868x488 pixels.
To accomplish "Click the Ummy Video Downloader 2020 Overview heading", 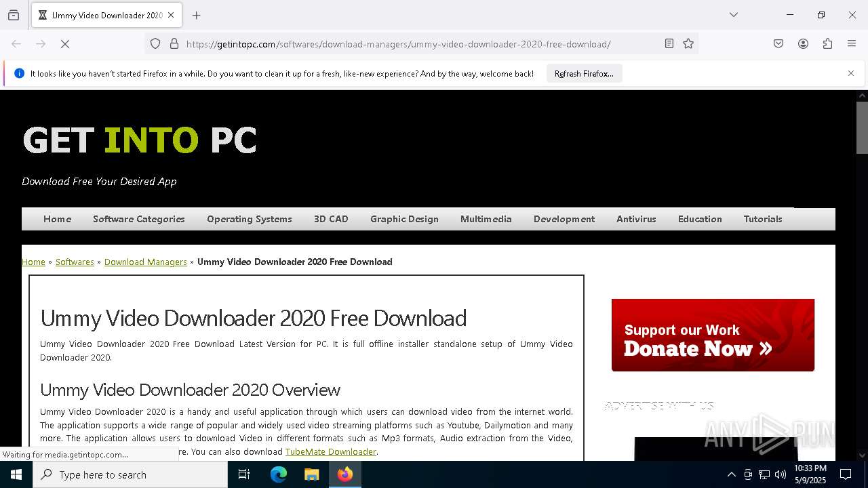I will pos(190,390).
